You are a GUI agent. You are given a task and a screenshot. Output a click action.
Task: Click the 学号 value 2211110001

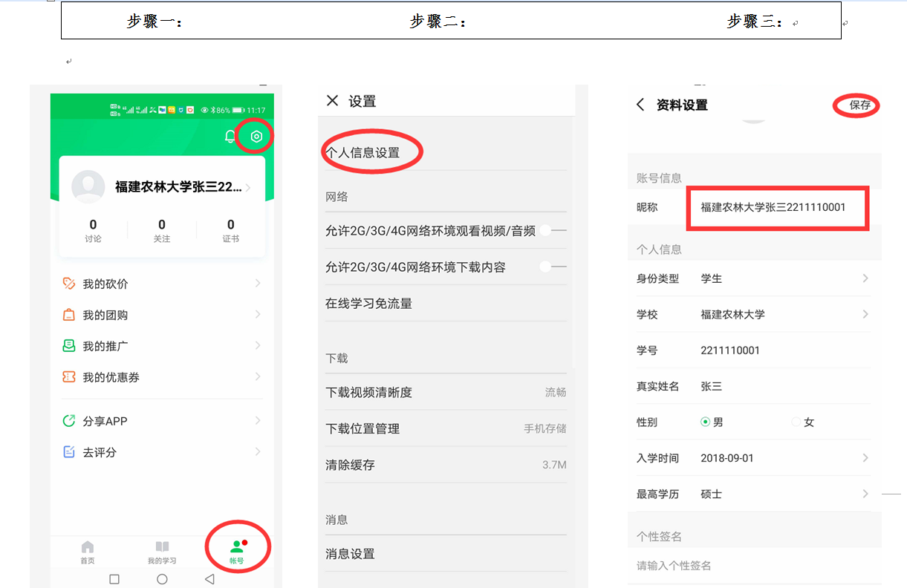pos(730,350)
